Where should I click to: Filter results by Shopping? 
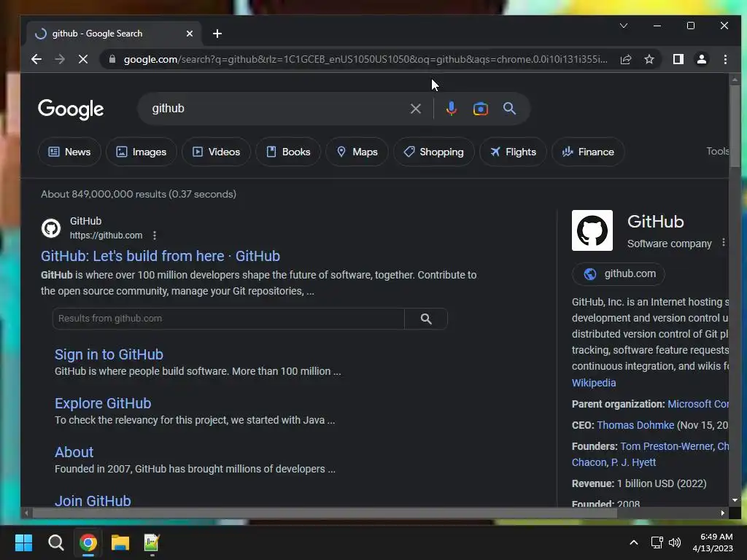tap(433, 152)
